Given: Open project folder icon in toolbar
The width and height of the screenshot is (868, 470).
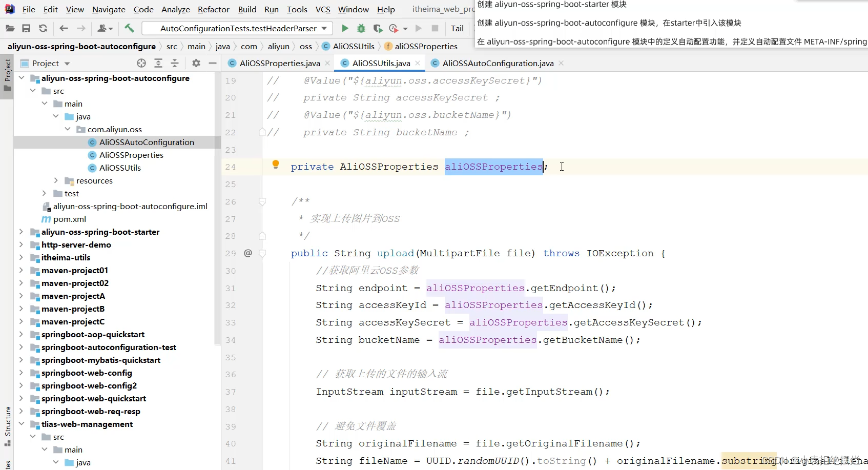Looking at the screenshot, I should (x=10, y=28).
